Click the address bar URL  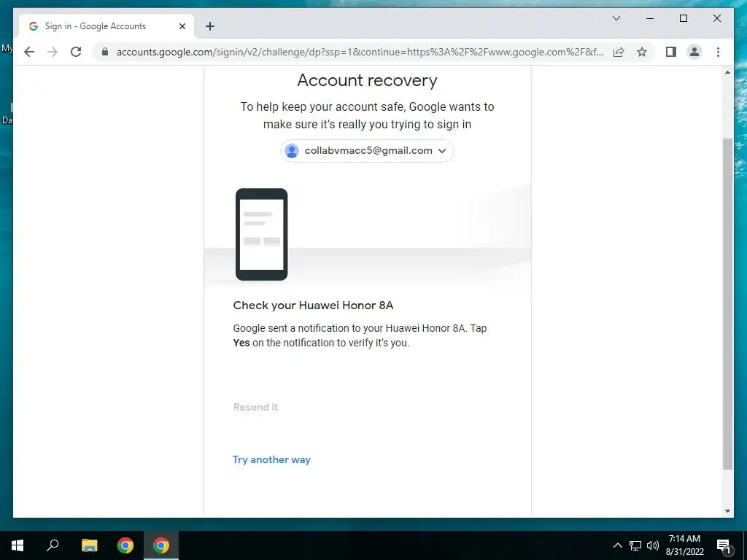(x=360, y=52)
